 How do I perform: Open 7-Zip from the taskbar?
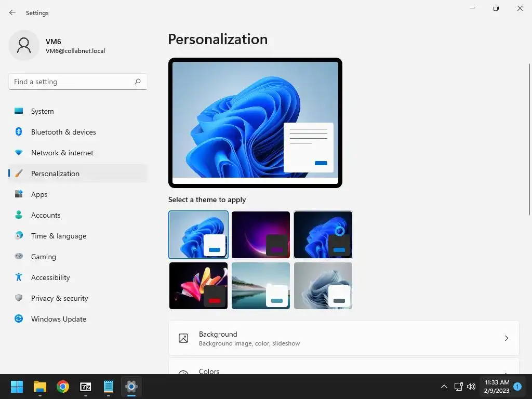pyautogui.click(x=86, y=387)
